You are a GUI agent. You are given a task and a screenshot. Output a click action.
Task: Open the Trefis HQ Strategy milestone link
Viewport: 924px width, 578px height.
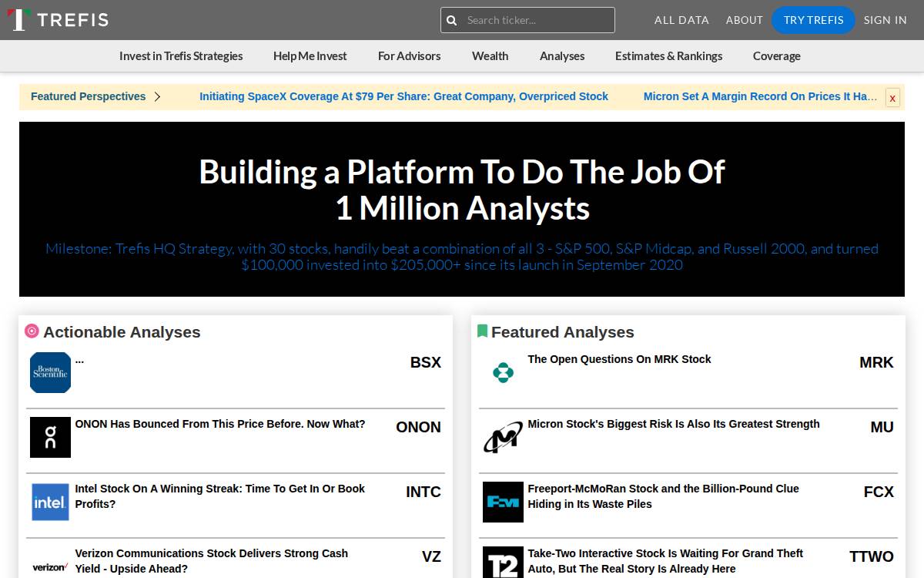462,257
